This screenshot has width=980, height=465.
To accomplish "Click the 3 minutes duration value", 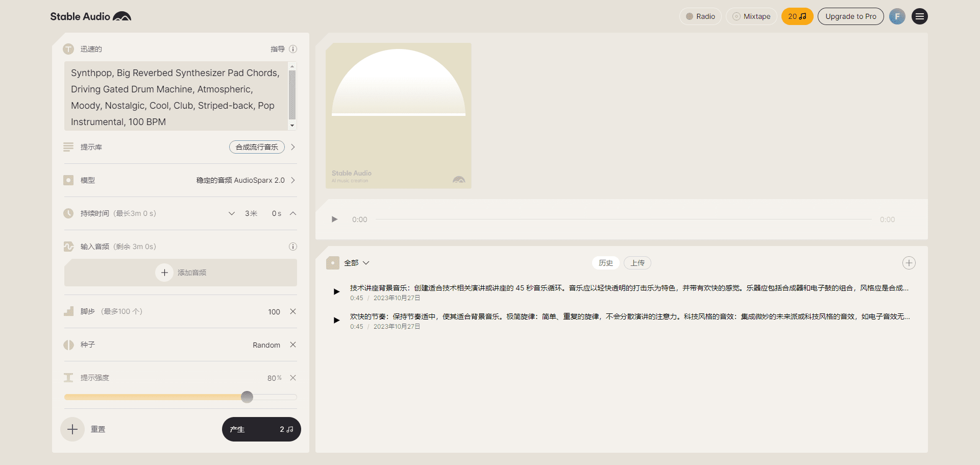I will [x=251, y=213].
